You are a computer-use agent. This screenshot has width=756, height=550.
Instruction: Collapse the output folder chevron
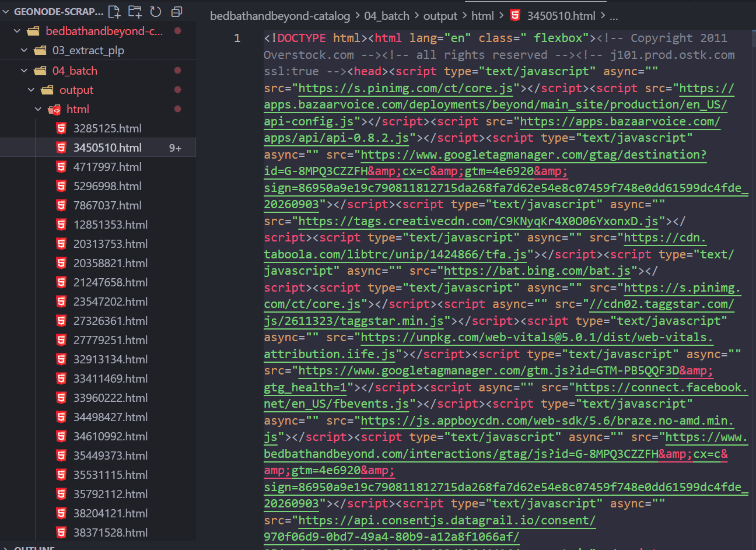point(31,90)
